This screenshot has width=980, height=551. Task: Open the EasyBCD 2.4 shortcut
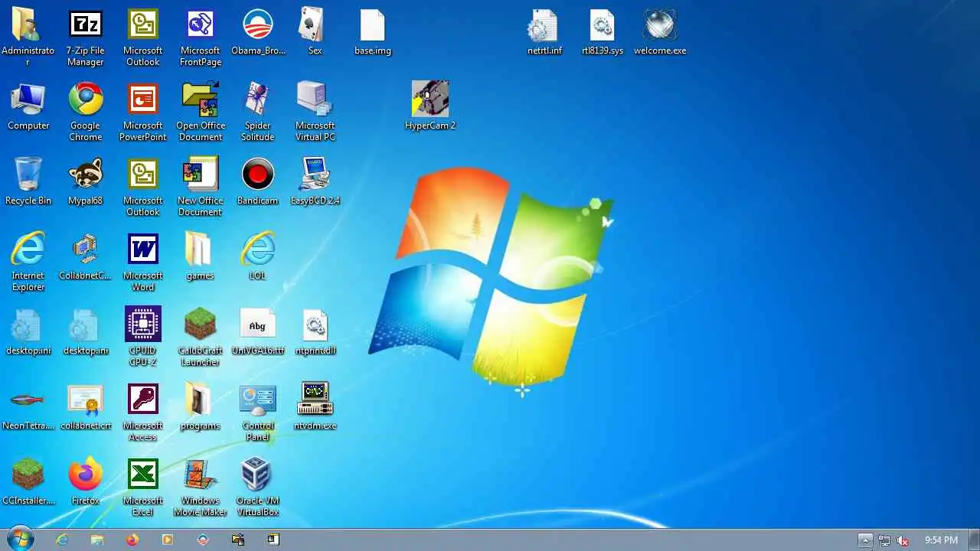(x=315, y=182)
